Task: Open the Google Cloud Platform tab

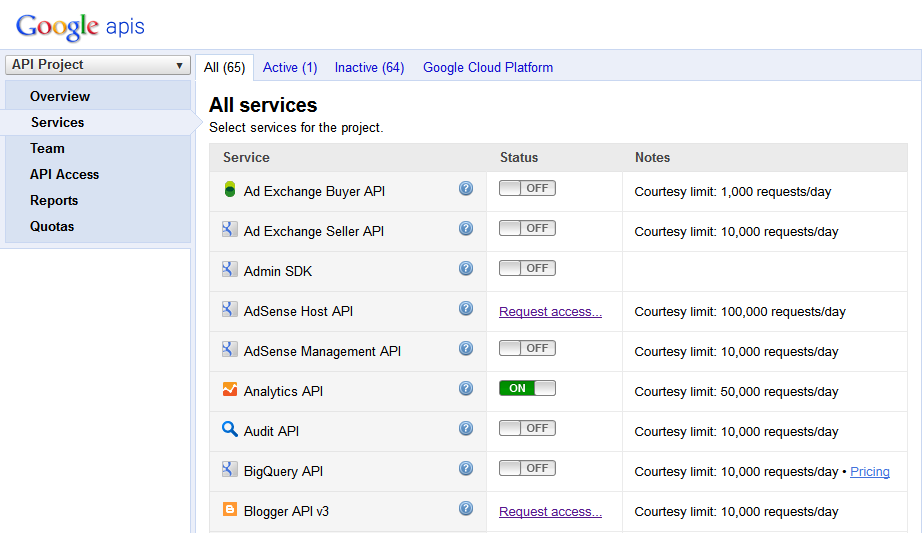Action: (x=488, y=68)
